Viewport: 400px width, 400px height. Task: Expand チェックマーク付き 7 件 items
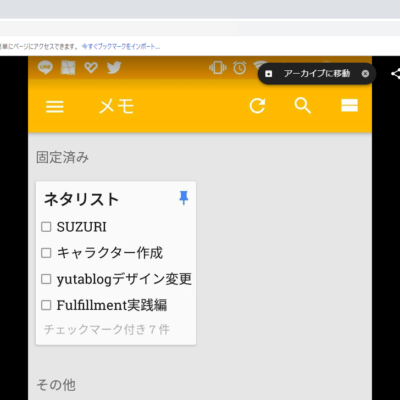(x=107, y=329)
